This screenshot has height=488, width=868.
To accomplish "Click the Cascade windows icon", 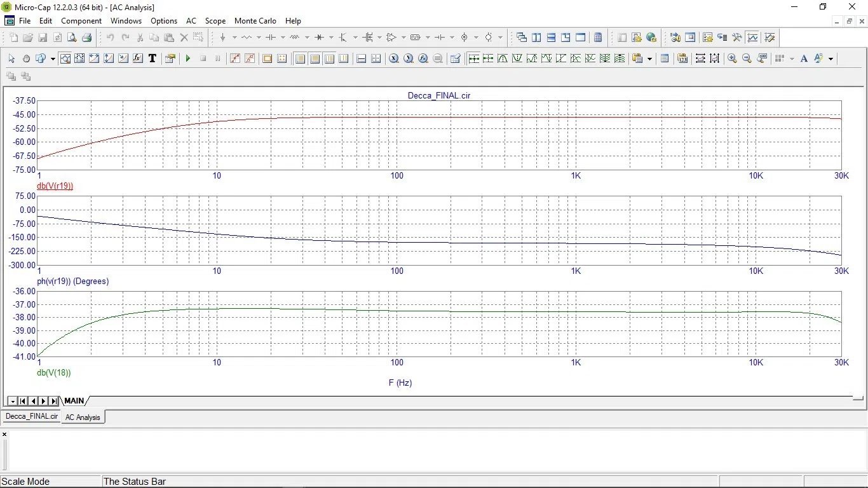I will tap(521, 37).
